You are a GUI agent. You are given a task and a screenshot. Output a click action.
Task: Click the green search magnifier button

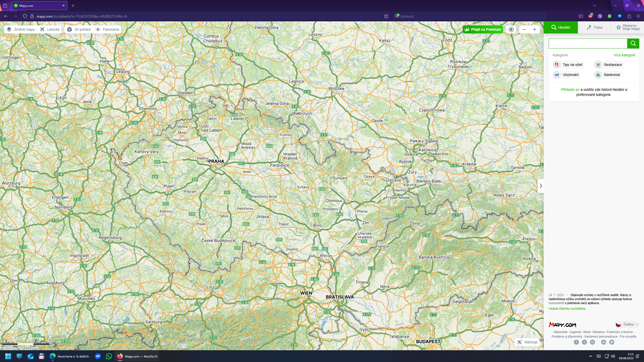633,43
